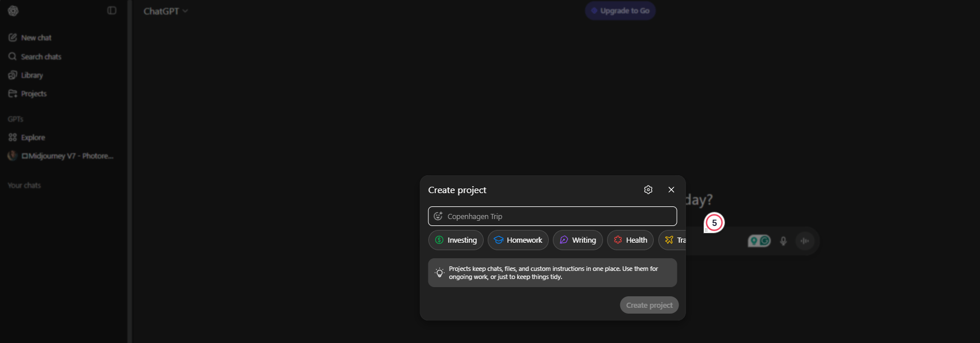980x343 pixels.
Task: Click Upgrade to Go button
Action: 620,10
